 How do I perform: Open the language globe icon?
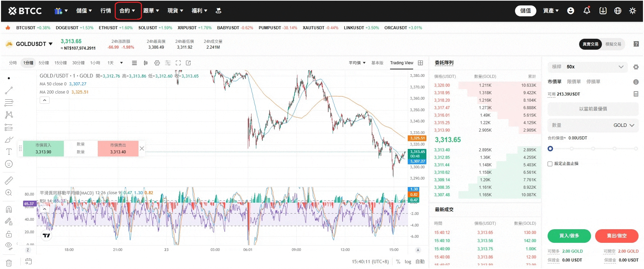tap(618, 11)
